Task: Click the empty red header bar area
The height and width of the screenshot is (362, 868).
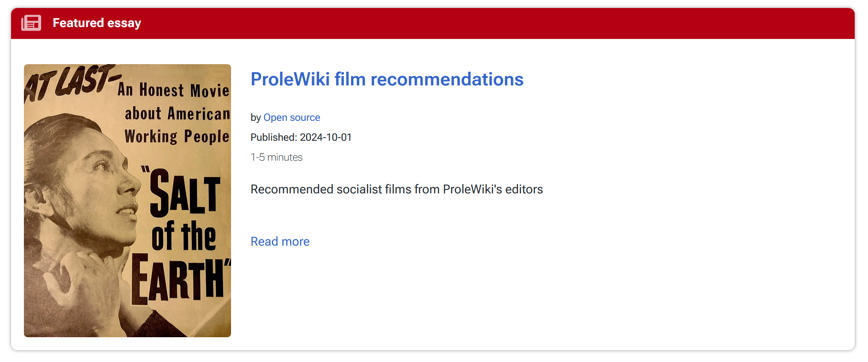Action: pos(487,23)
